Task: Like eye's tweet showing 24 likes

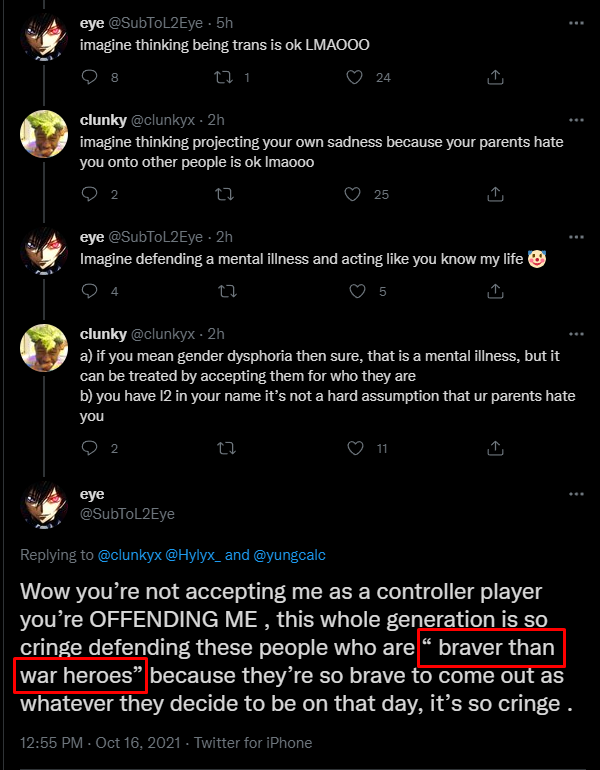Action: pos(353,77)
